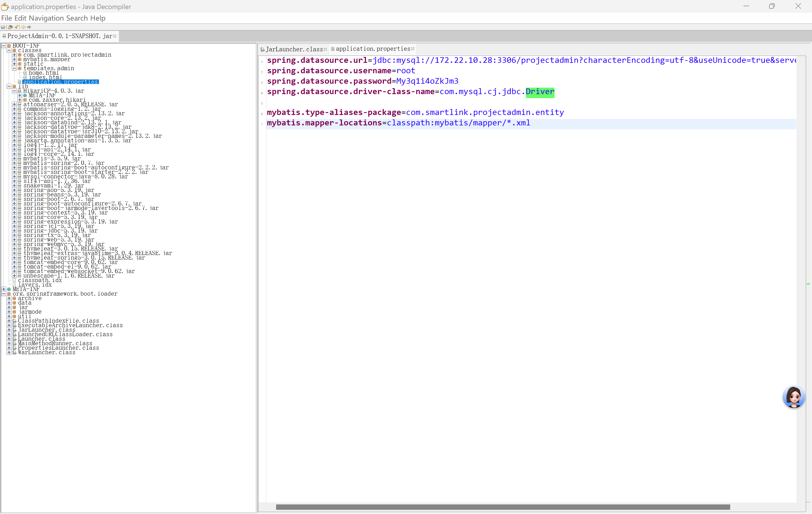Click the Search flashlight toolbar icon
This screenshot has width=812, height=514.
(x=16, y=27)
